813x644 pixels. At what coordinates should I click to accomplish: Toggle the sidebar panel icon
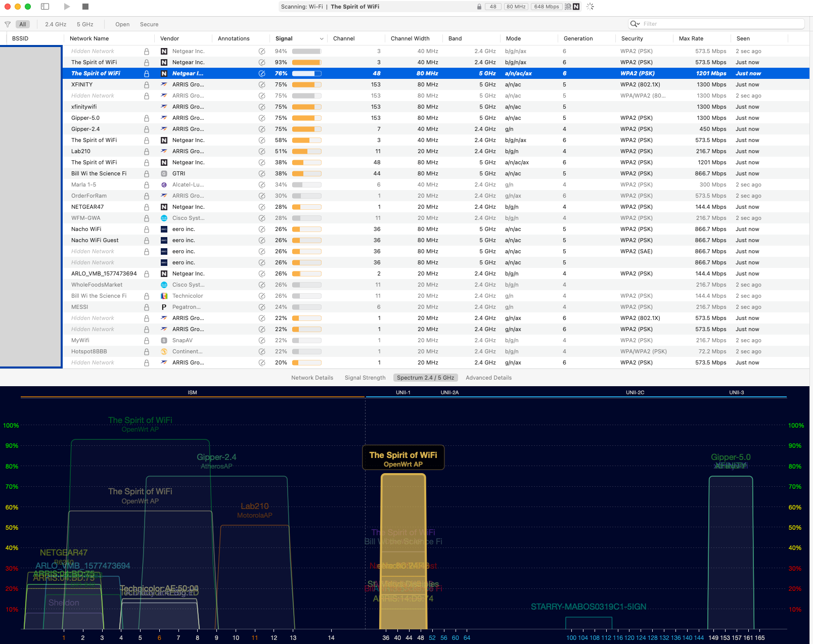pyautogui.click(x=45, y=7)
